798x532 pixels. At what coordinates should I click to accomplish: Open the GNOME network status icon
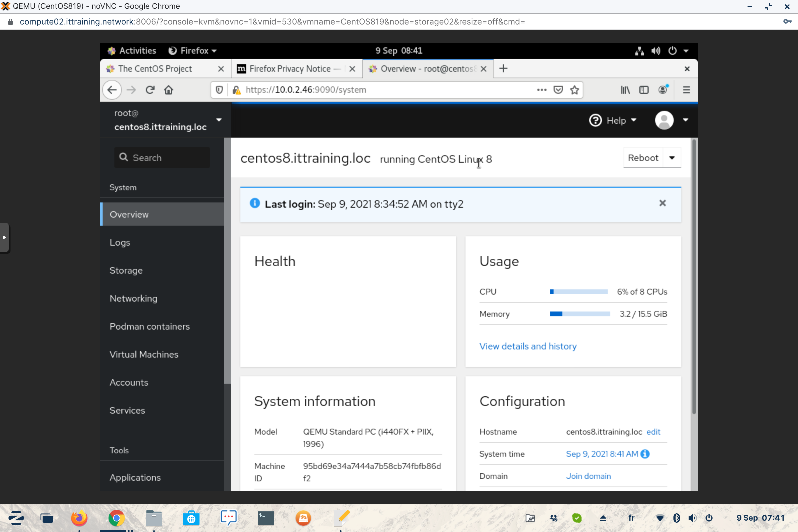(x=639, y=51)
